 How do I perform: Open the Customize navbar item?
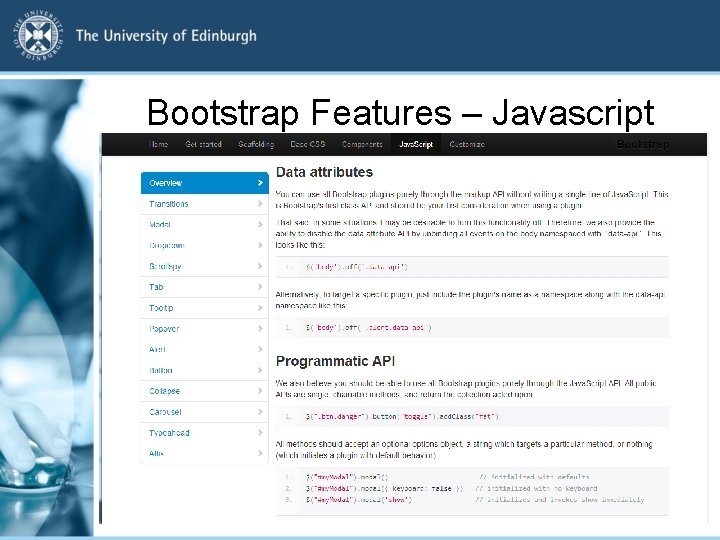click(x=467, y=144)
